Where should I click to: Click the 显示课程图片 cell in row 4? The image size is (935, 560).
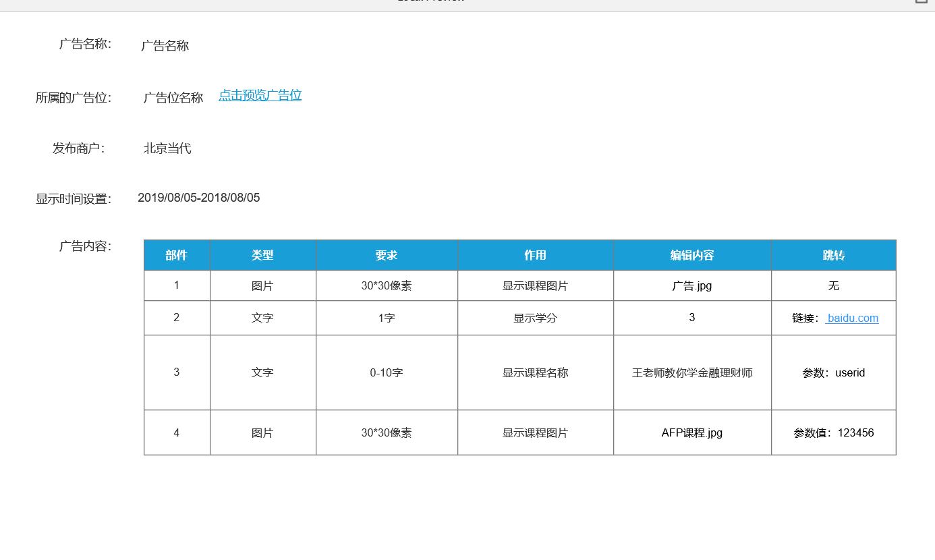click(536, 433)
